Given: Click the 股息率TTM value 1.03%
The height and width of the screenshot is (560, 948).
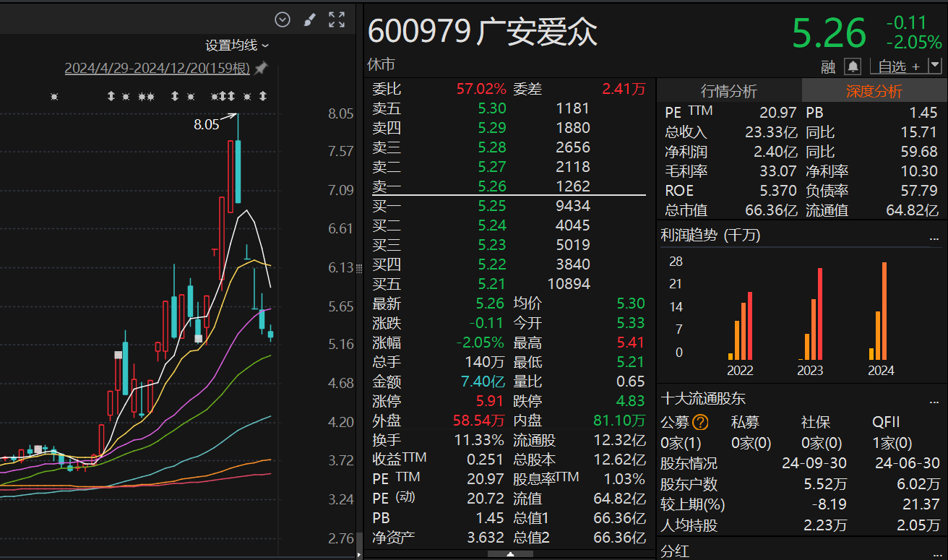Looking at the screenshot, I should tap(624, 479).
